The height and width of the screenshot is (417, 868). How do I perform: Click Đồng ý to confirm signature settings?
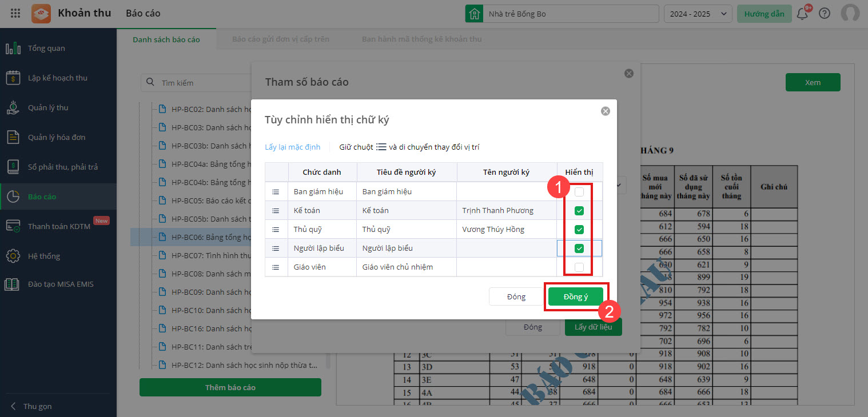tap(576, 296)
